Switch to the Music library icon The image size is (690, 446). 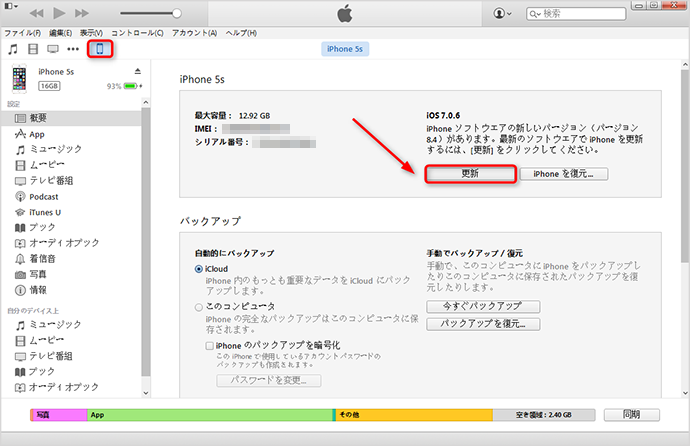click(x=13, y=49)
